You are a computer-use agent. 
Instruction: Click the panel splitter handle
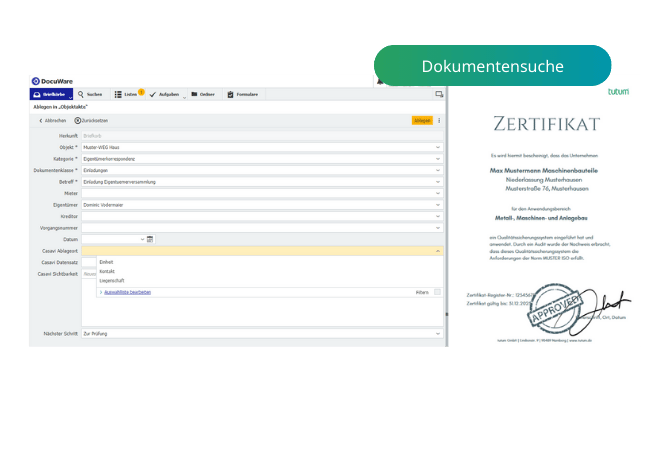click(446, 314)
